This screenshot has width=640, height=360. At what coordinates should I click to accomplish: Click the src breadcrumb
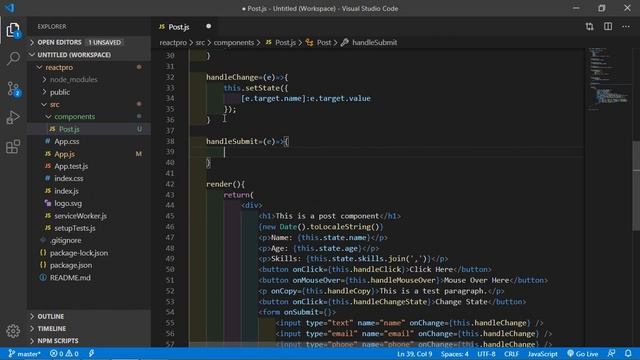tap(200, 42)
